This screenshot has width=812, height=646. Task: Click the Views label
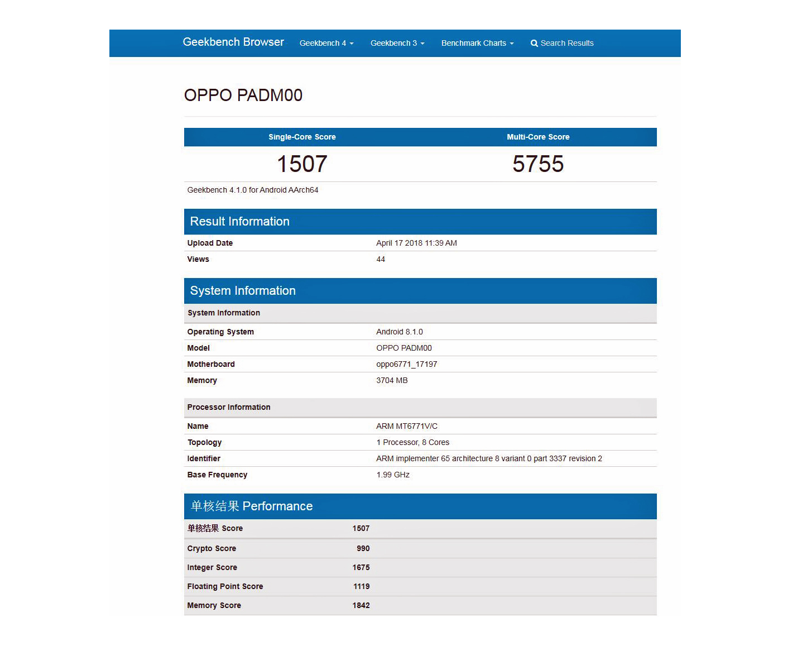198,260
